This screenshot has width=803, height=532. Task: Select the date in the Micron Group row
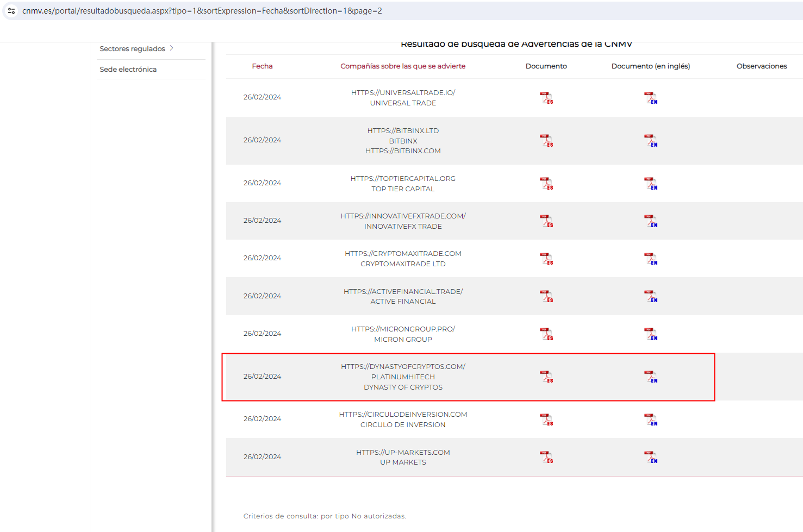coord(262,334)
